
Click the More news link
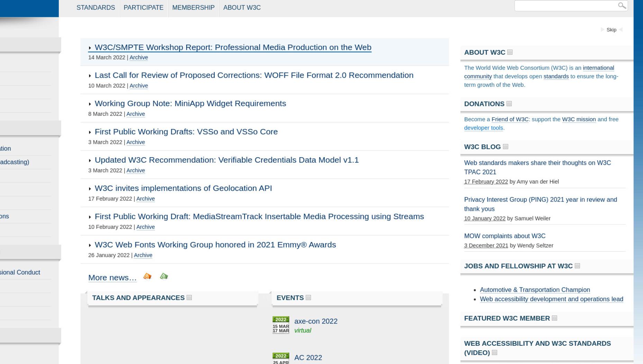112,278
